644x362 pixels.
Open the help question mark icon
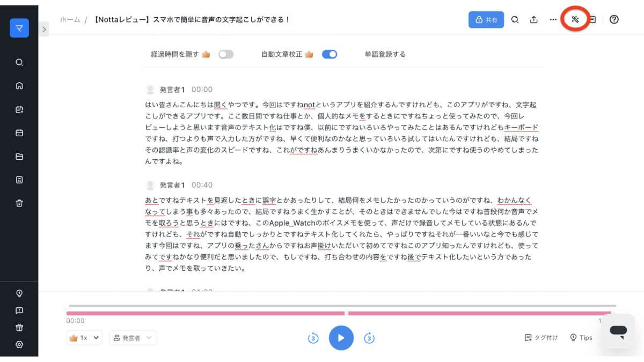(x=614, y=20)
